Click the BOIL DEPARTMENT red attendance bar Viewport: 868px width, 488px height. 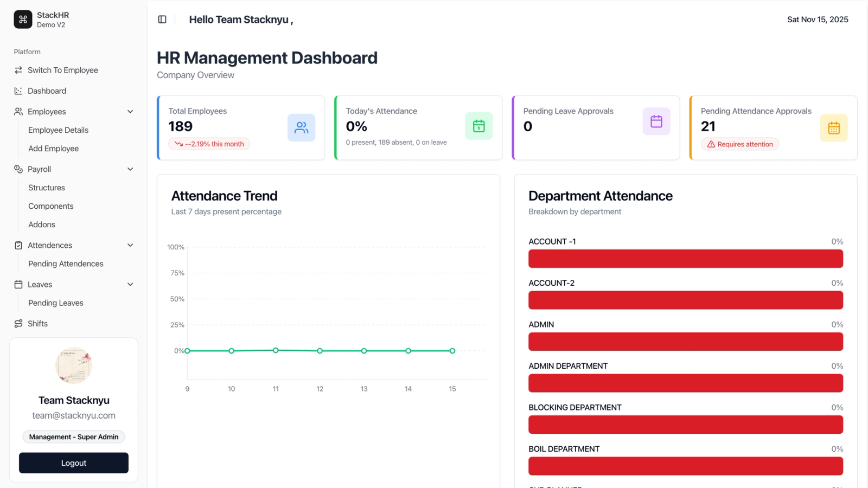(x=686, y=466)
